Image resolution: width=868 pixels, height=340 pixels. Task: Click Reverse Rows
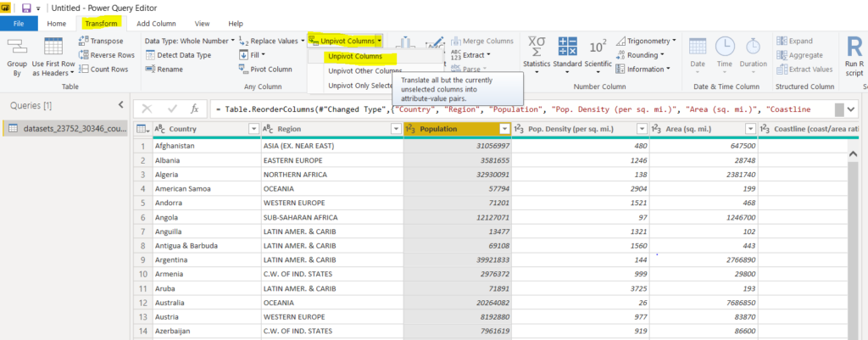[106, 55]
